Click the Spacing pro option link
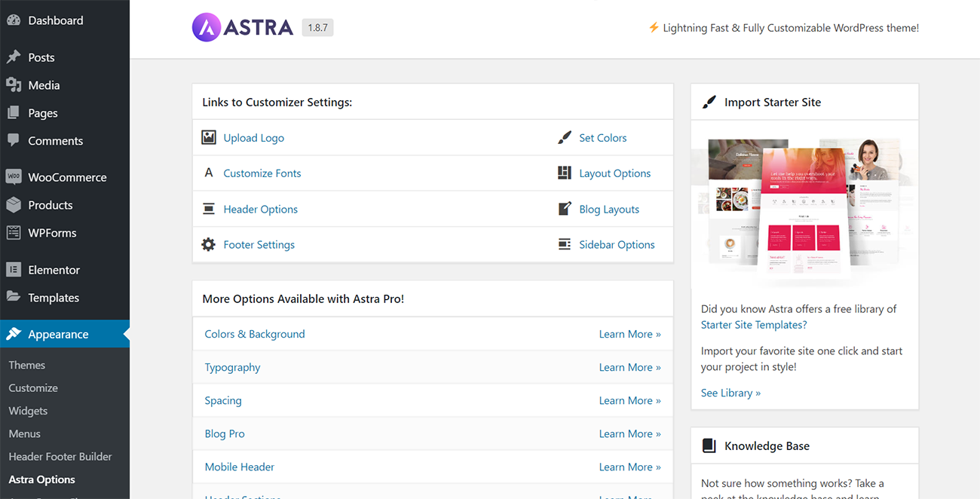 (x=223, y=400)
